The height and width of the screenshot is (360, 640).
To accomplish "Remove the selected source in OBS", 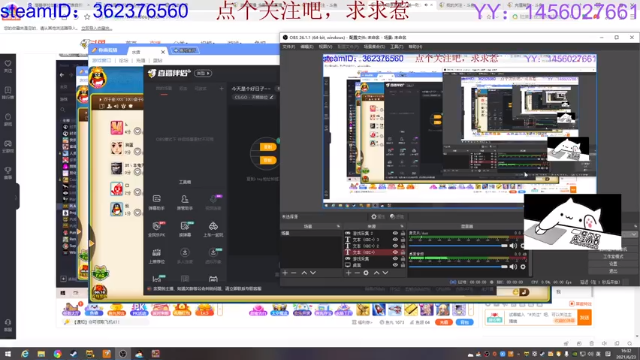I will 357,273.
